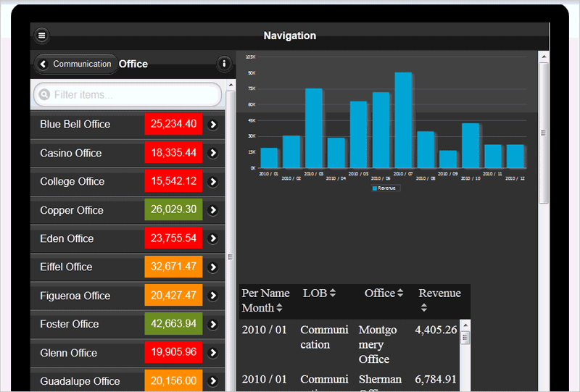
Task: Click the data table scrollbar thumb
Action: [x=465, y=338]
